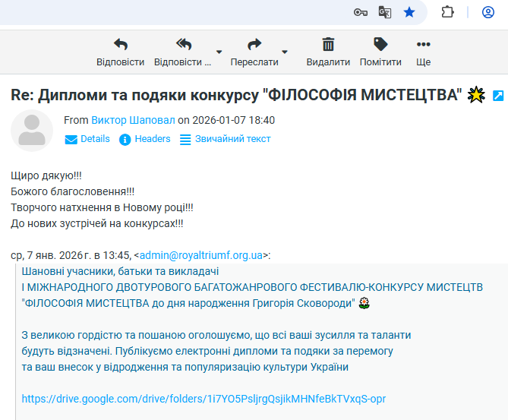The height and width of the screenshot is (420, 508).
Task: Click the Mark (Помітити) tag icon
Action: (380, 45)
